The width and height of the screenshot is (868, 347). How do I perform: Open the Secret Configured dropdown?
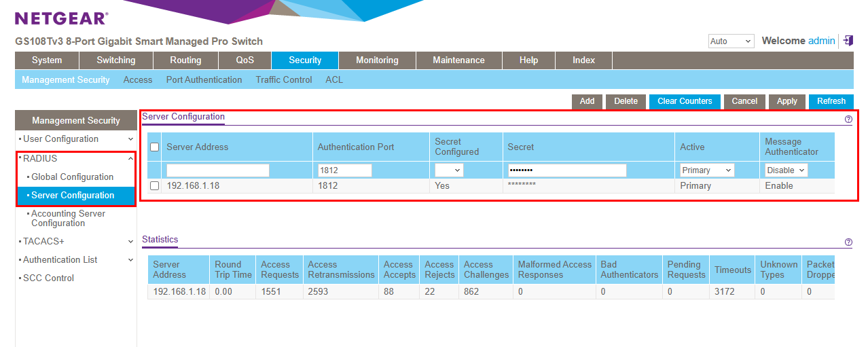tap(449, 170)
